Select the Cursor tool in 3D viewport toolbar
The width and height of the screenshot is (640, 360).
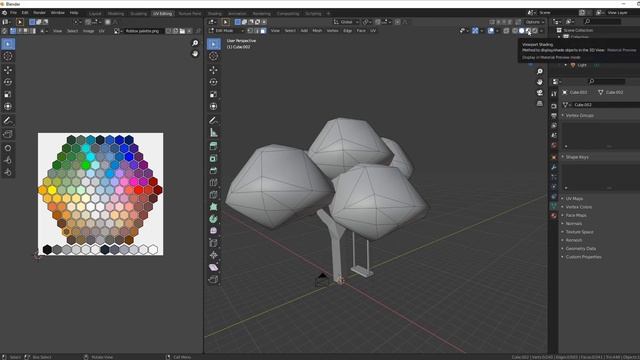coord(213,56)
